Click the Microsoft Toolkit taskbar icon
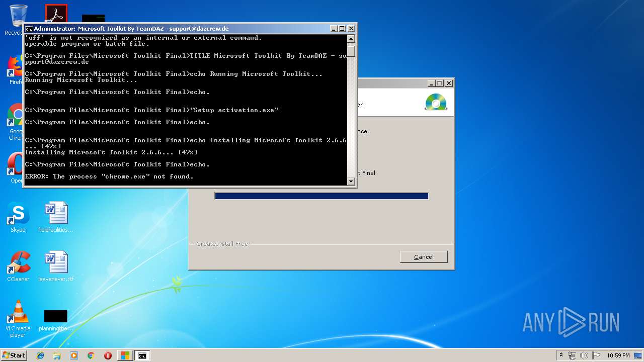Image resolution: width=644 pixels, height=362 pixels. 125,355
